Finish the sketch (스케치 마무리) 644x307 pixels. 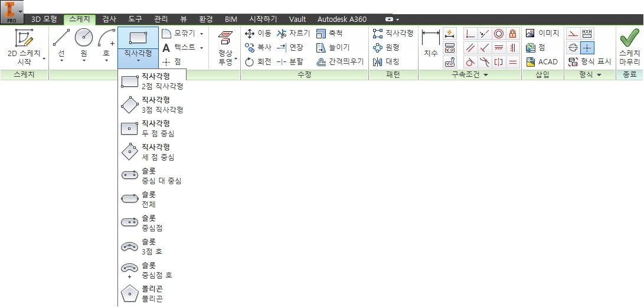pos(629,47)
